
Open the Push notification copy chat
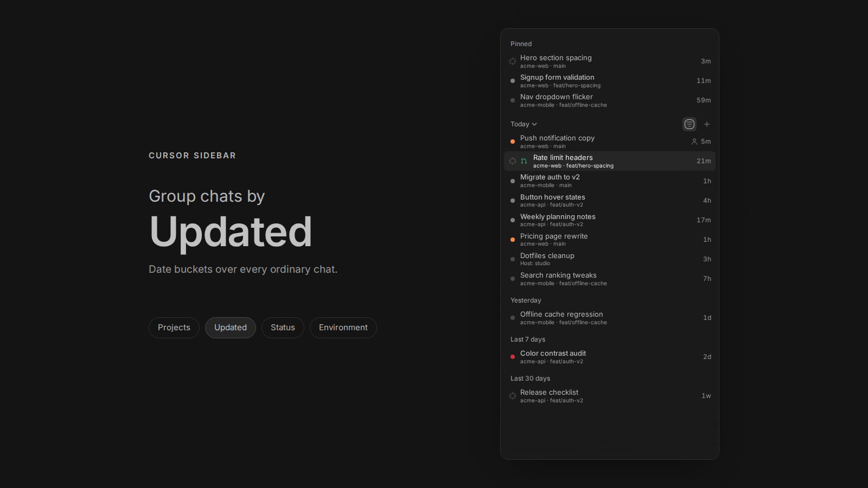click(x=610, y=142)
